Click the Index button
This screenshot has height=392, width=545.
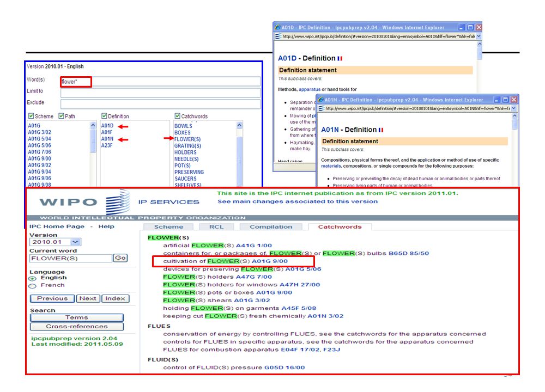pyautogui.click(x=115, y=298)
